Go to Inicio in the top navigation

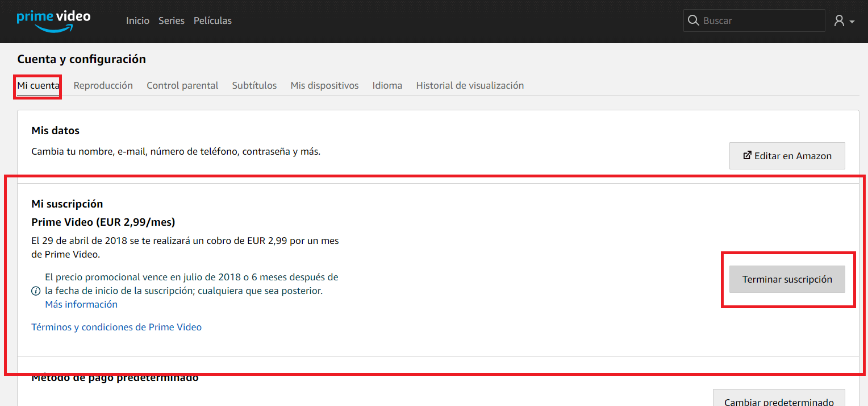pyautogui.click(x=137, y=20)
